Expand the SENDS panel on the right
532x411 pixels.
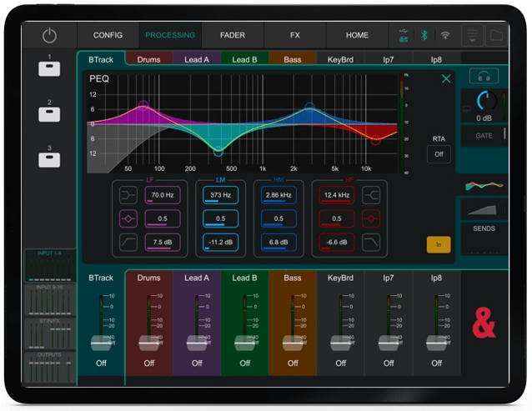tap(484, 228)
